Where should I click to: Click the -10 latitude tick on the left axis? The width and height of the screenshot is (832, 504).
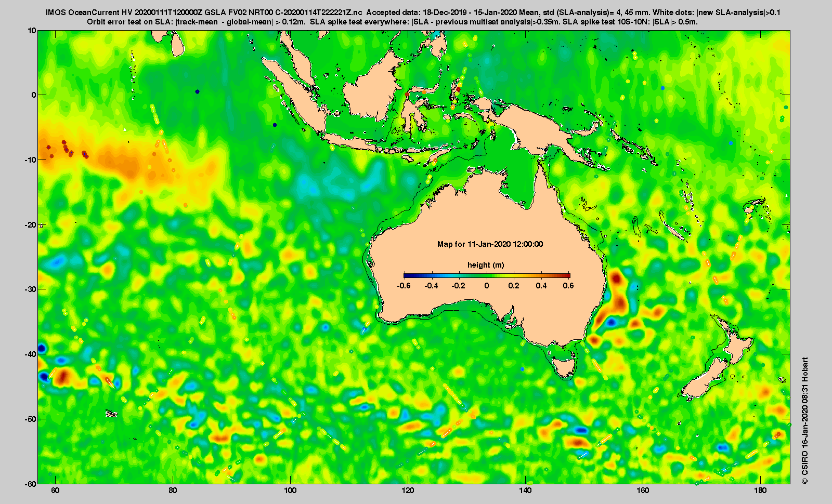[31, 160]
